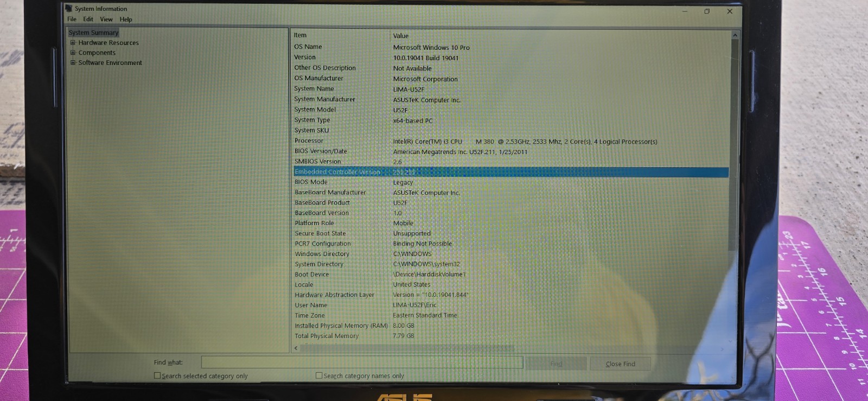This screenshot has height=401, width=868.
Task: Select the System SKU row
Action: (x=510, y=130)
